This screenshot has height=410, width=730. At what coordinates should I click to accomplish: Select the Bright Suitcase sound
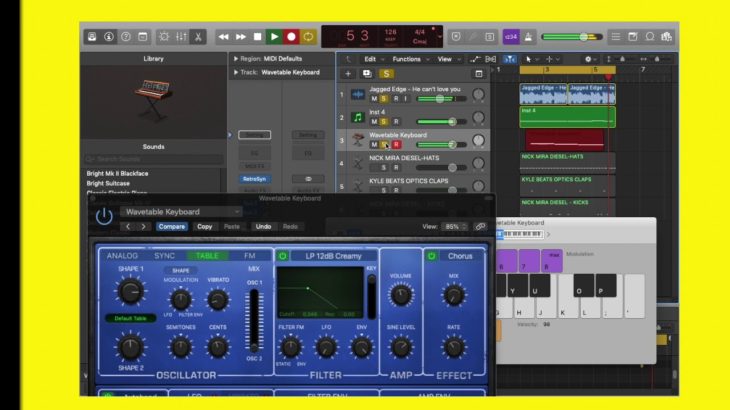coord(108,183)
